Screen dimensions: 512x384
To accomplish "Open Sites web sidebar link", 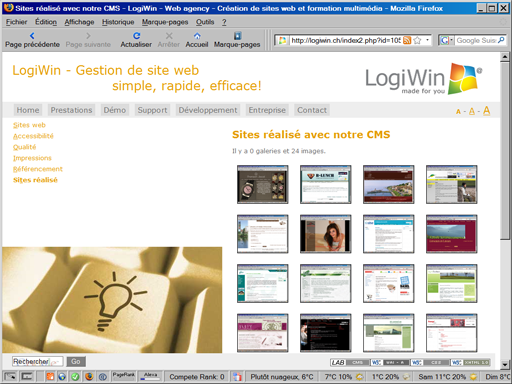I will [29, 125].
